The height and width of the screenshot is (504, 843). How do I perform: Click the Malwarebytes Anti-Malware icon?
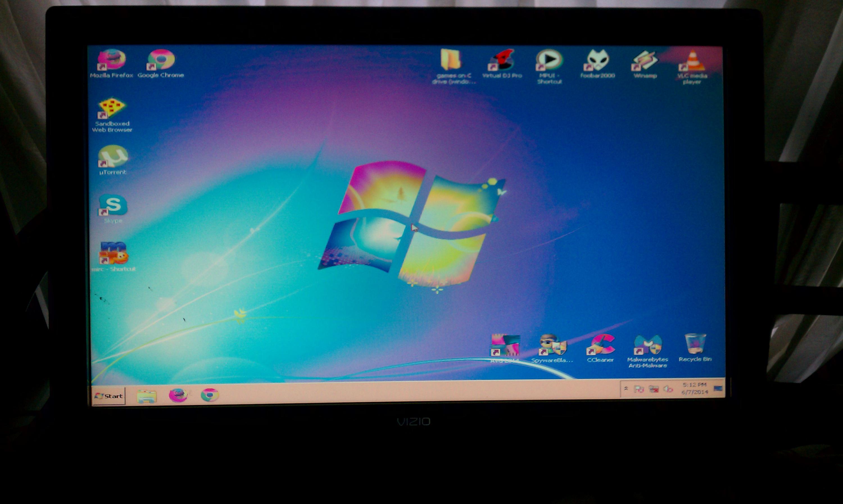647,345
